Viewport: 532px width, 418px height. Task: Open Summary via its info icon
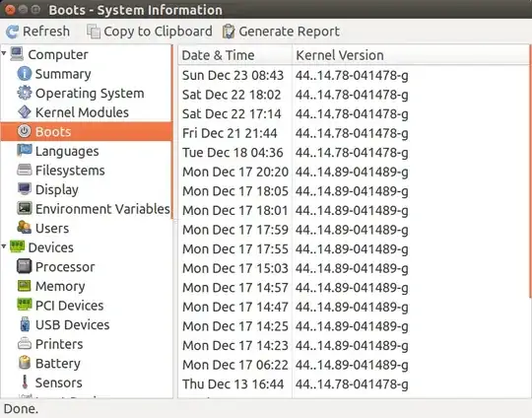25,74
